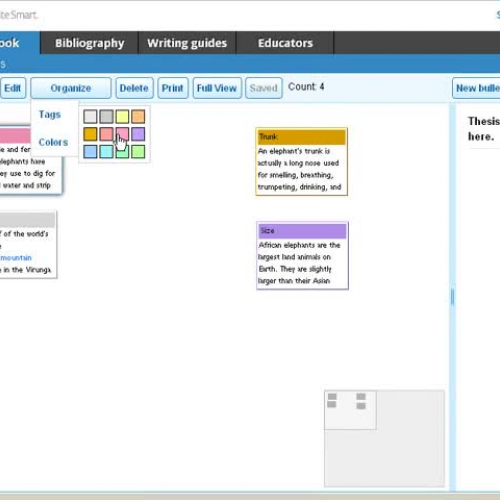Click the Edit button
The image size is (500, 500).
(13, 88)
